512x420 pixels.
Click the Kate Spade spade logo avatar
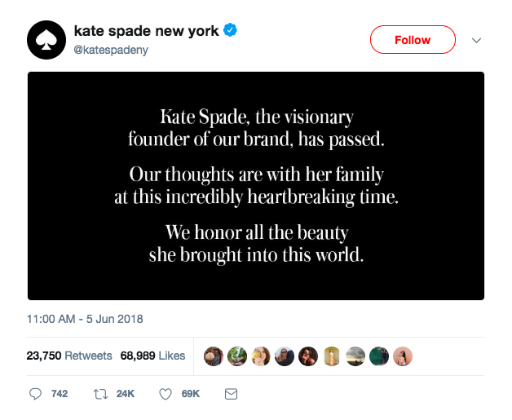pyautogui.click(x=47, y=39)
